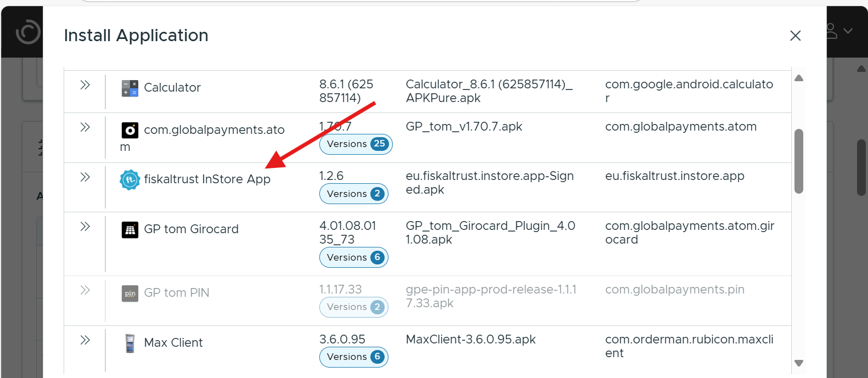Expand the fiskaltrust InStore App row
The height and width of the screenshot is (378, 868).
point(85,177)
